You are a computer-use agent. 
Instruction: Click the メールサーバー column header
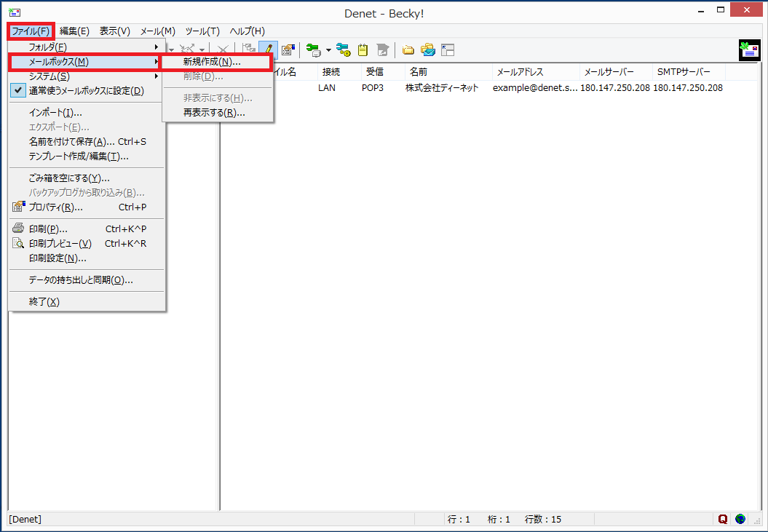pyautogui.click(x=616, y=72)
